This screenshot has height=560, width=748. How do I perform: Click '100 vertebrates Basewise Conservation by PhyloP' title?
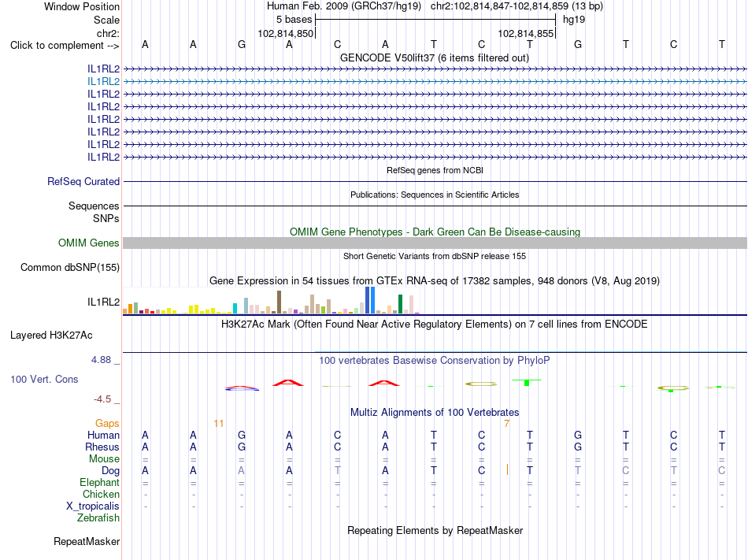(435, 361)
